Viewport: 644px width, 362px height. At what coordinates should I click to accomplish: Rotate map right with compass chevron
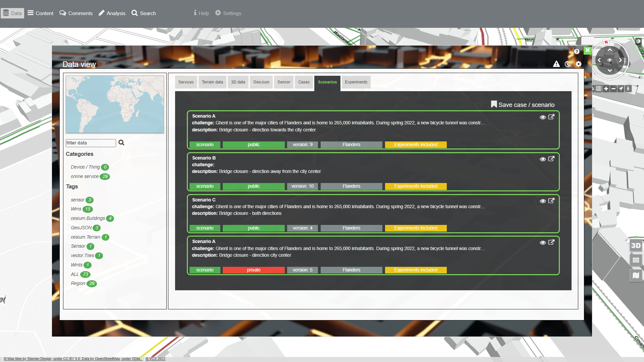(x=621, y=60)
